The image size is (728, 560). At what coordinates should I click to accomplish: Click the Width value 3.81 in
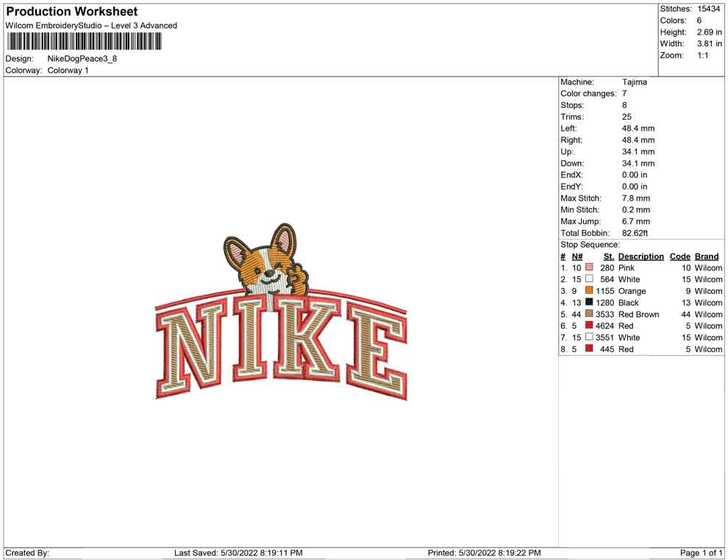[709, 43]
